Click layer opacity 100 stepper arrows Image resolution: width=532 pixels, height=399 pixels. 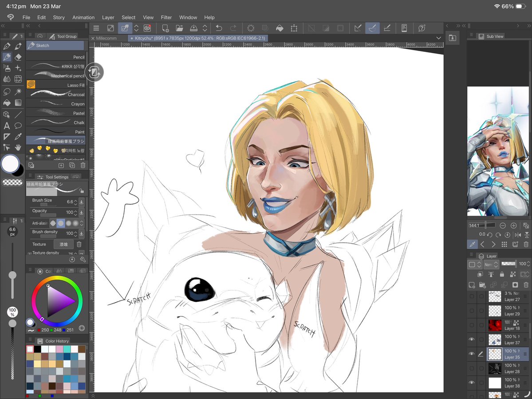pyautogui.click(x=528, y=264)
